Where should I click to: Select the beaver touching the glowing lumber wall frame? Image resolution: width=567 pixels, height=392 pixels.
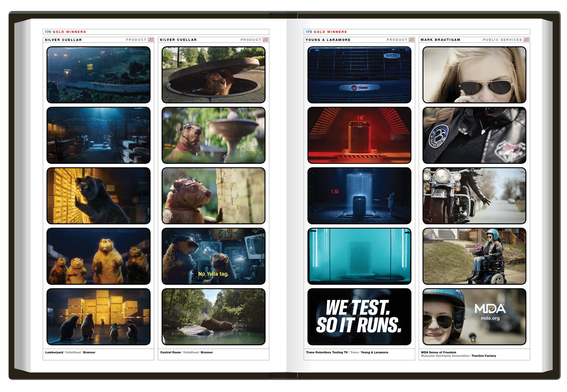click(98, 196)
